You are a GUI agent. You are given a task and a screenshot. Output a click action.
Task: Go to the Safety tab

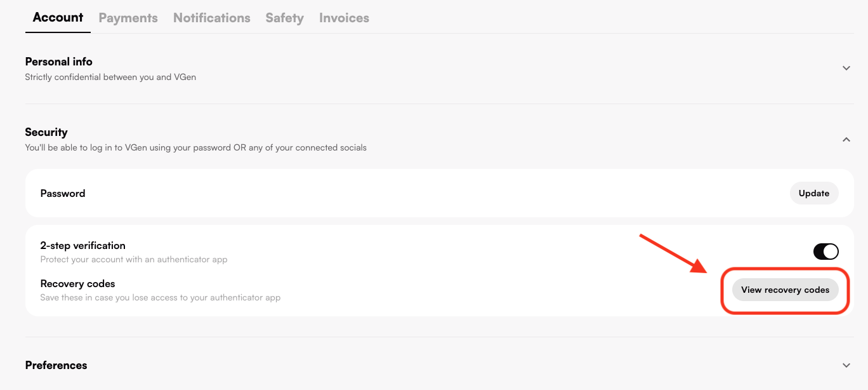[x=284, y=18]
